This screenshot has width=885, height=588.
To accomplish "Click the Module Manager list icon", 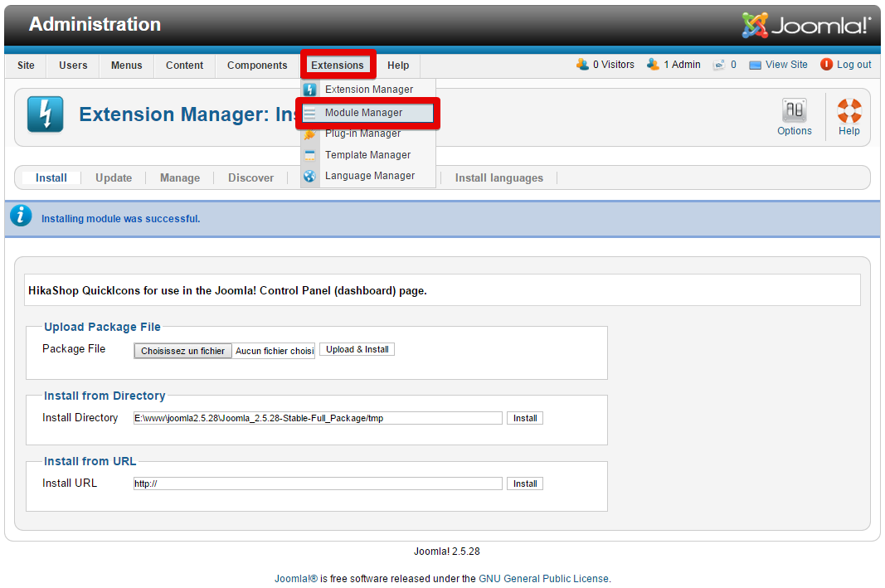I will (310, 113).
